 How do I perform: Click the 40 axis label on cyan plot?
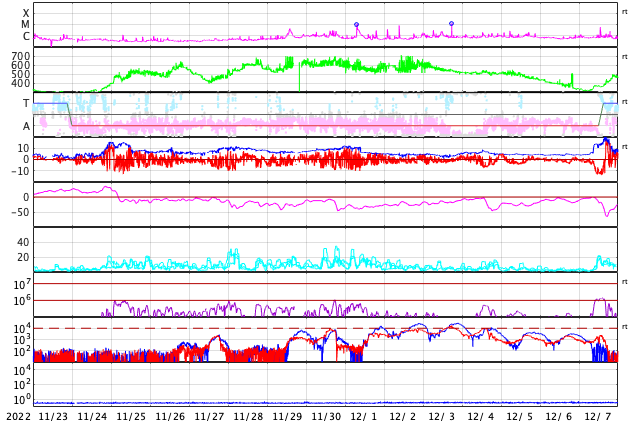click(23, 242)
